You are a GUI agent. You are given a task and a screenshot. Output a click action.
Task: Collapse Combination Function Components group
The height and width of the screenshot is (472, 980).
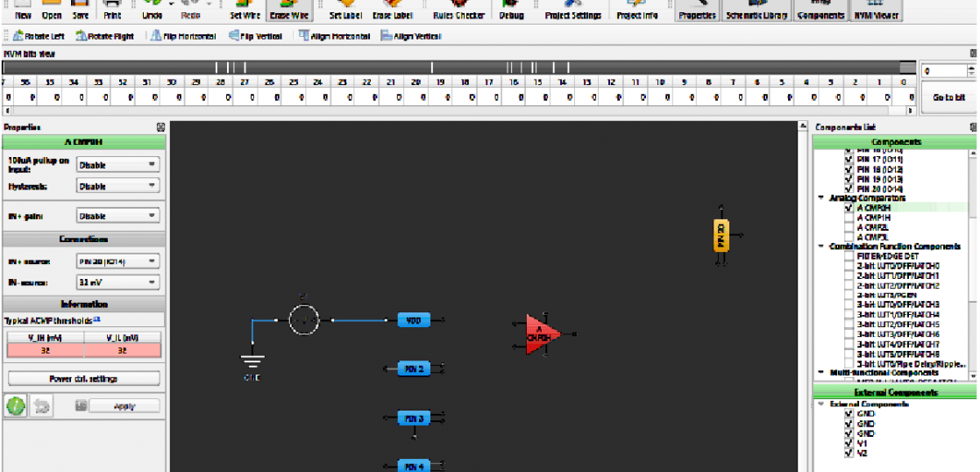point(821,247)
